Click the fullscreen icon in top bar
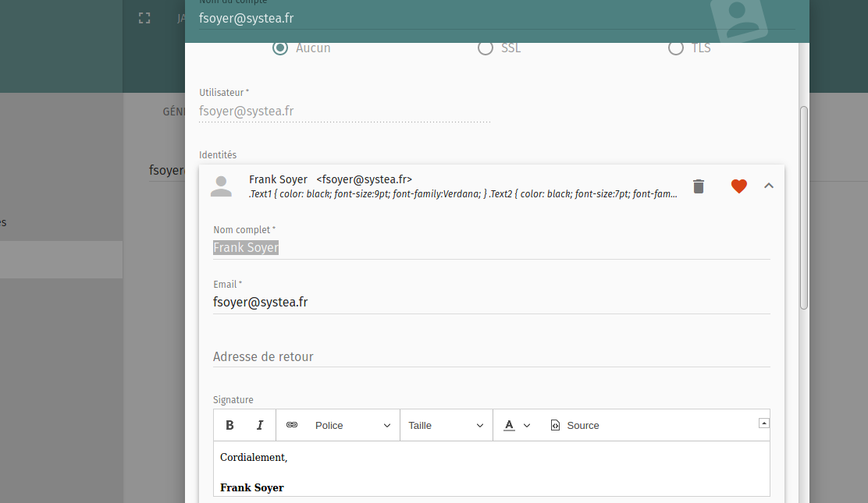Screen dimensions: 868x503 pyautogui.click(x=144, y=18)
